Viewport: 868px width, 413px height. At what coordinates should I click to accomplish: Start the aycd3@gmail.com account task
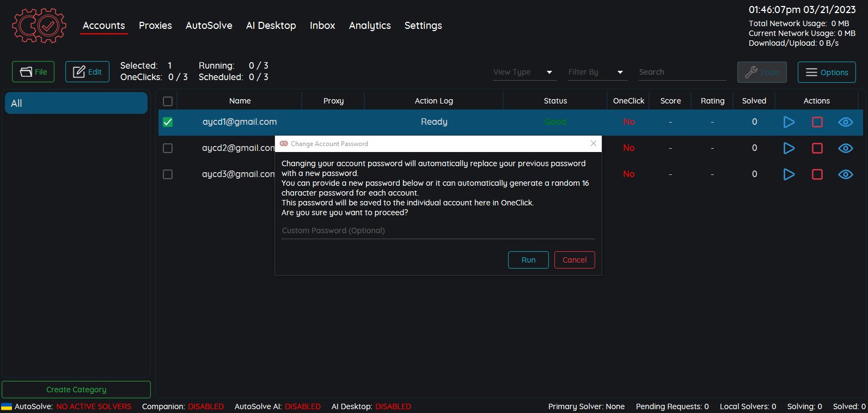pos(788,174)
